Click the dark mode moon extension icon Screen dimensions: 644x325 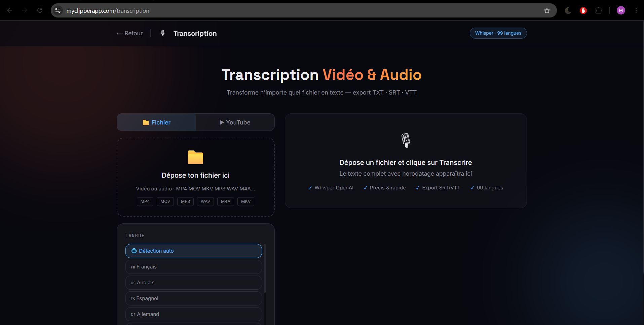point(568,10)
